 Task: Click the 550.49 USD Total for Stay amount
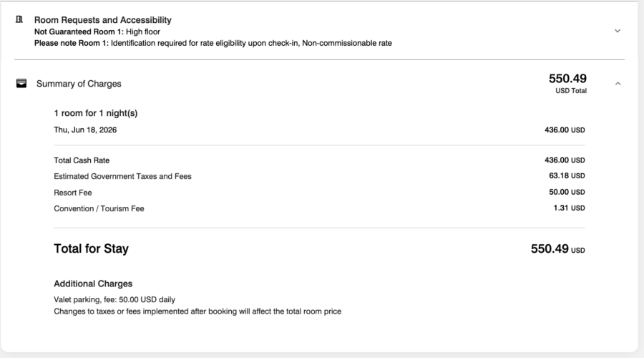557,248
